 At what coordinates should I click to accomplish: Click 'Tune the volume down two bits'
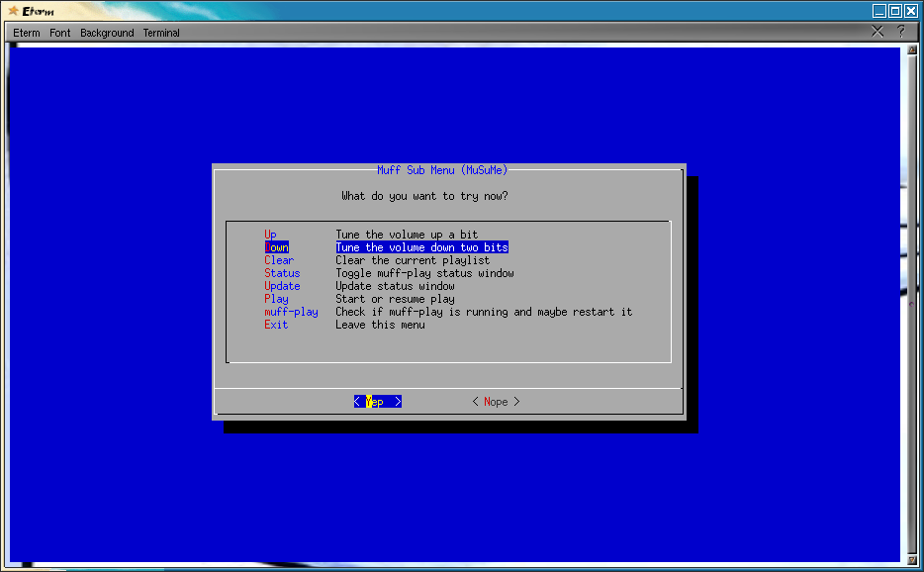(421, 247)
